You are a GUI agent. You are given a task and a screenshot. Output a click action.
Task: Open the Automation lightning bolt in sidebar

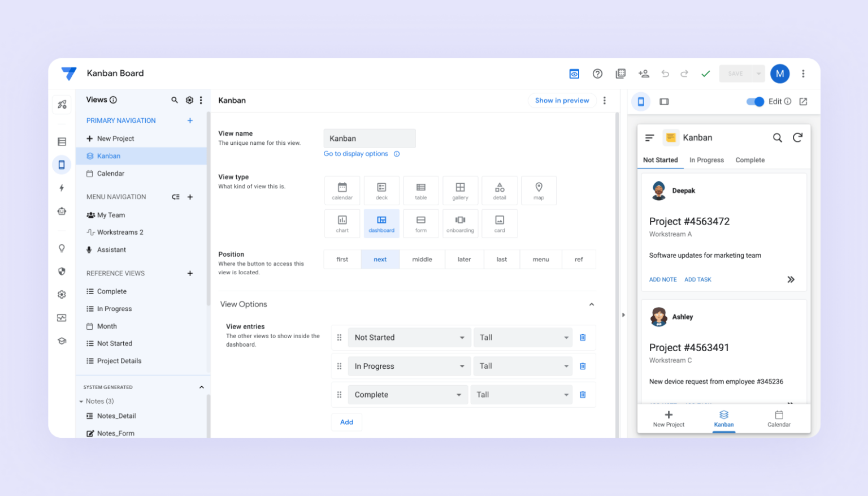point(62,188)
